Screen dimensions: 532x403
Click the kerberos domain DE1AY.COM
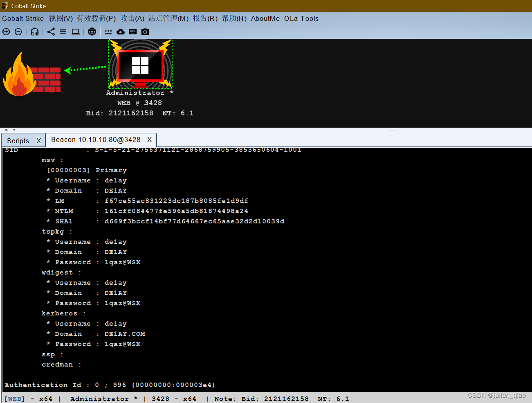(125, 334)
